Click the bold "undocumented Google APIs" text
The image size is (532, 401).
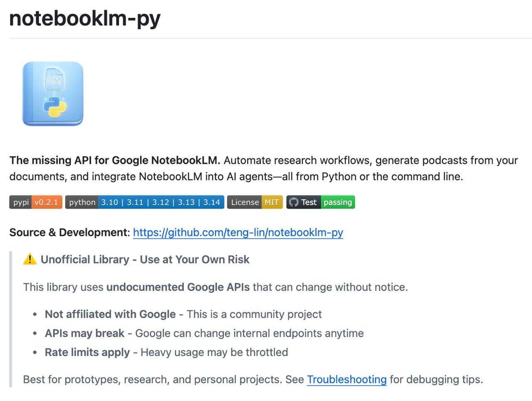pos(178,287)
